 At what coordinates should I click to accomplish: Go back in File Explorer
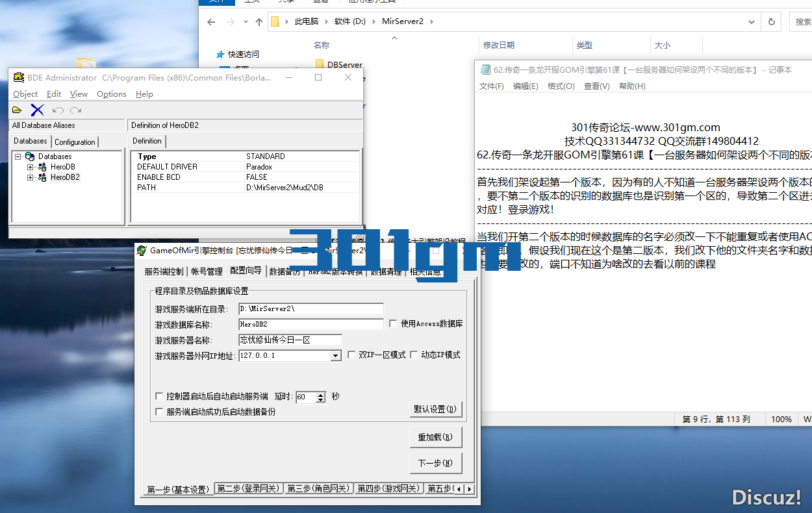tap(211, 21)
